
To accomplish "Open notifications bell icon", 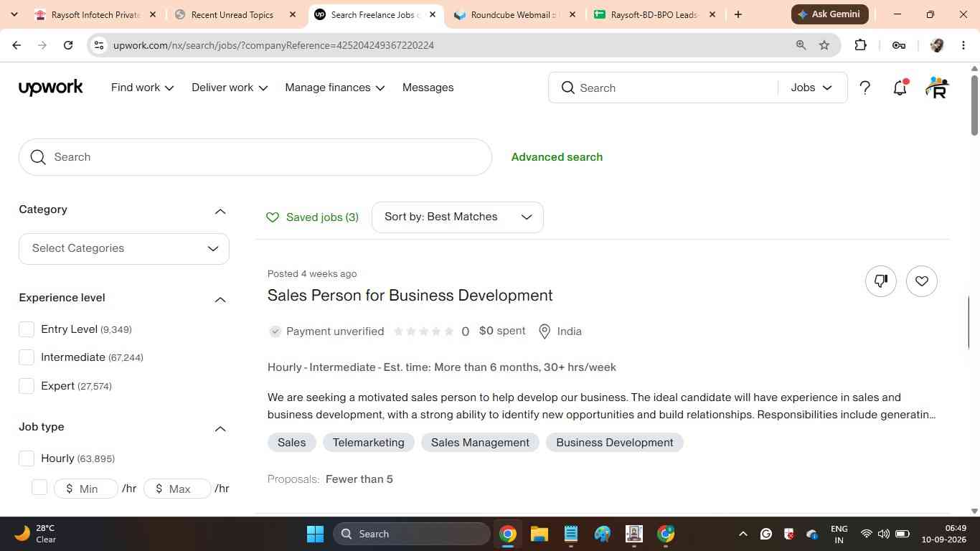I will click(900, 88).
